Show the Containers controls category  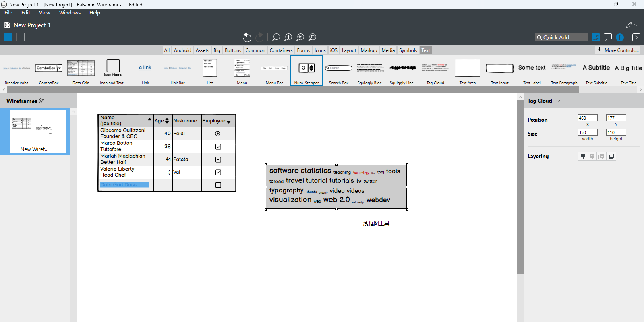[x=281, y=50]
